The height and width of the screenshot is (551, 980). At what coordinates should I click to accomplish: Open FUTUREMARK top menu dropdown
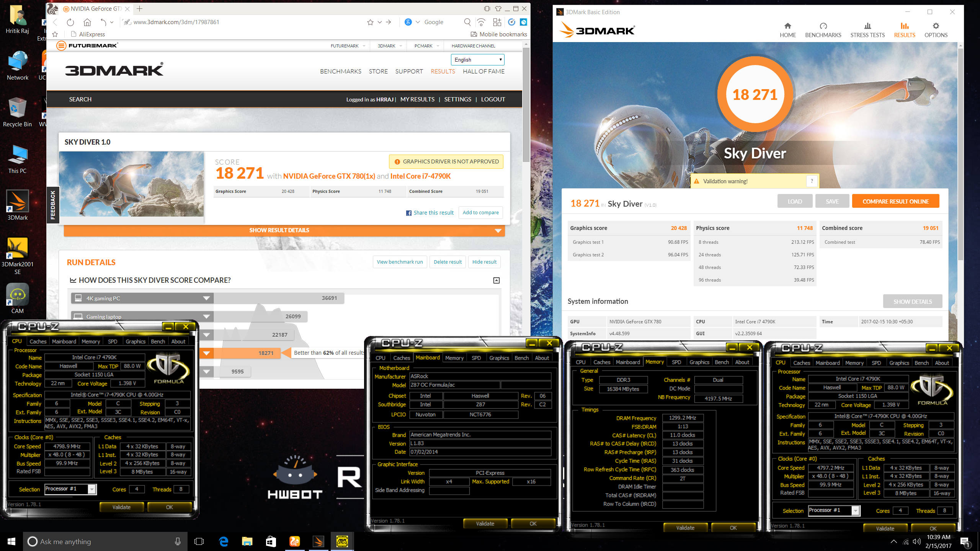point(348,46)
